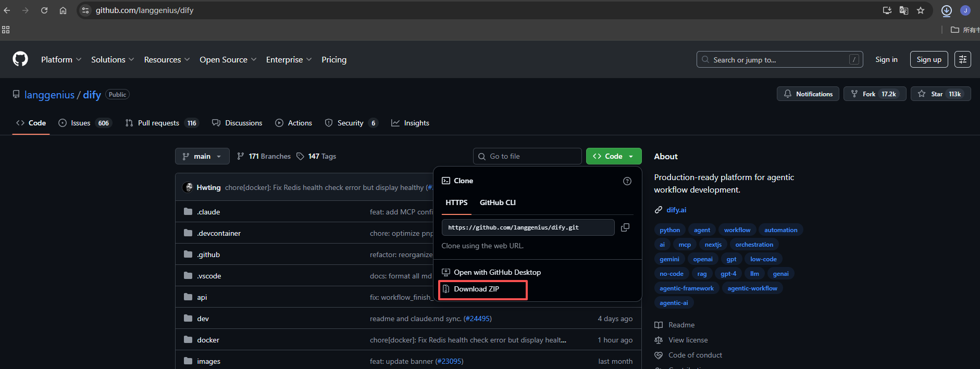
Task: Click the Sign in link
Action: (x=886, y=59)
